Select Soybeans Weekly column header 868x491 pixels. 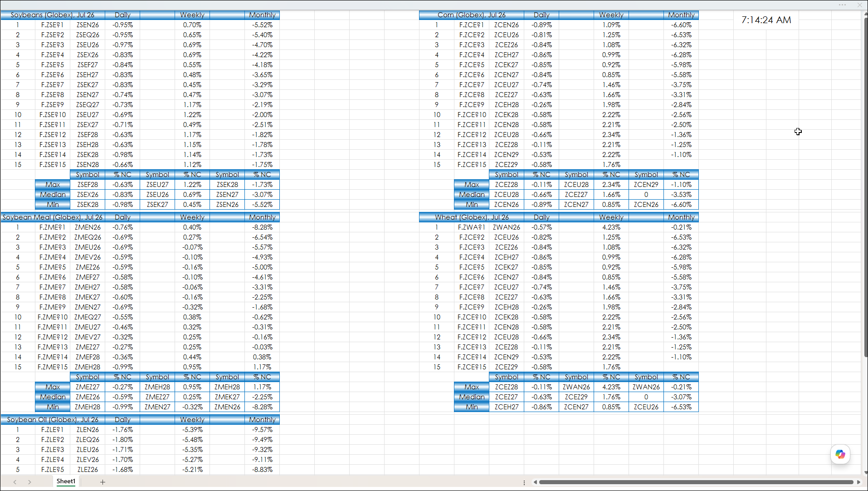click(x=192, y=15)
